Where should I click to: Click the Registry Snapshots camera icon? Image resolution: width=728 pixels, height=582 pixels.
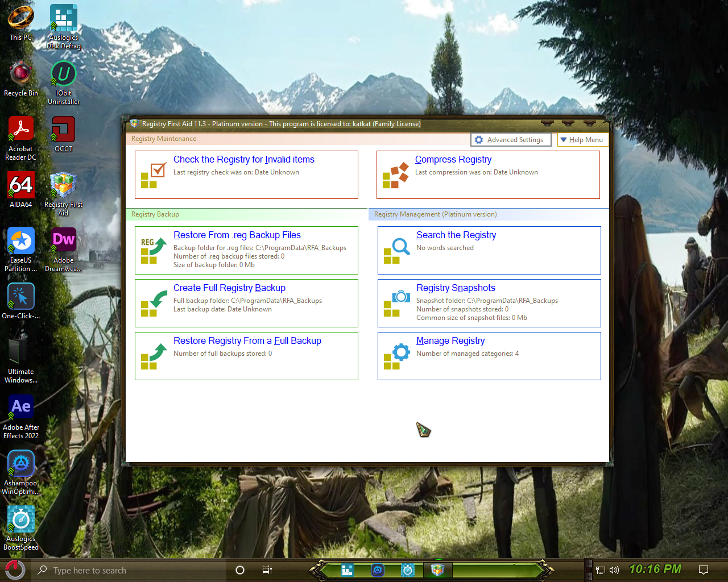pos(396,304)
